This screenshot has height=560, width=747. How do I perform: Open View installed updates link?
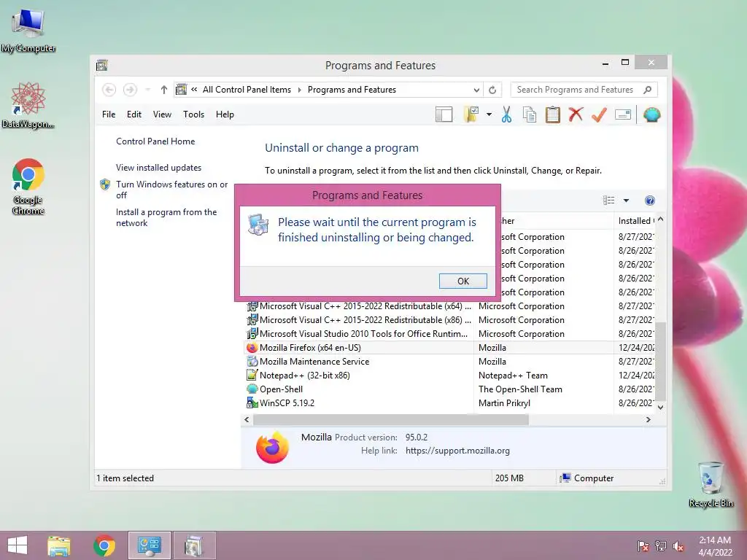[x=158, y=168]
